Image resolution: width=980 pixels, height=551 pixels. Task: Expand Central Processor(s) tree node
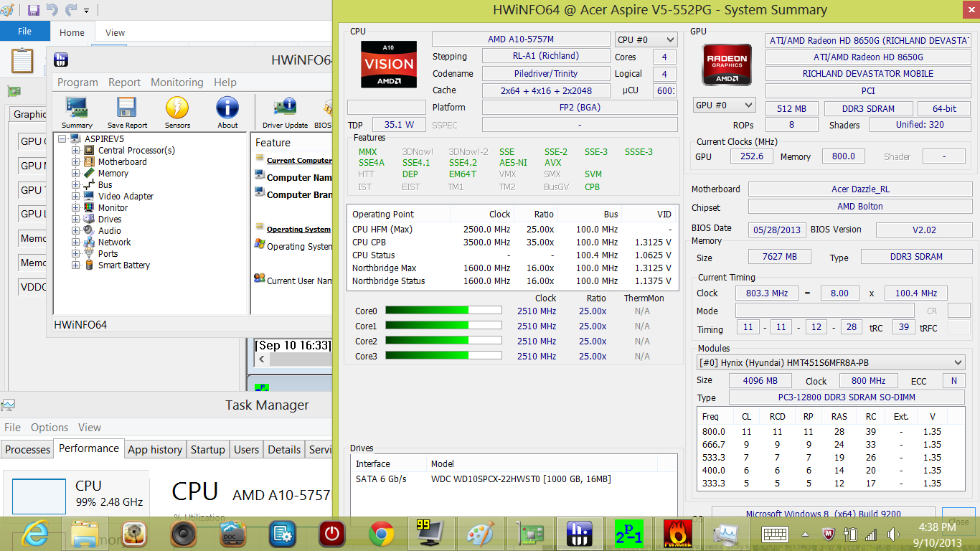coord(75,150)
